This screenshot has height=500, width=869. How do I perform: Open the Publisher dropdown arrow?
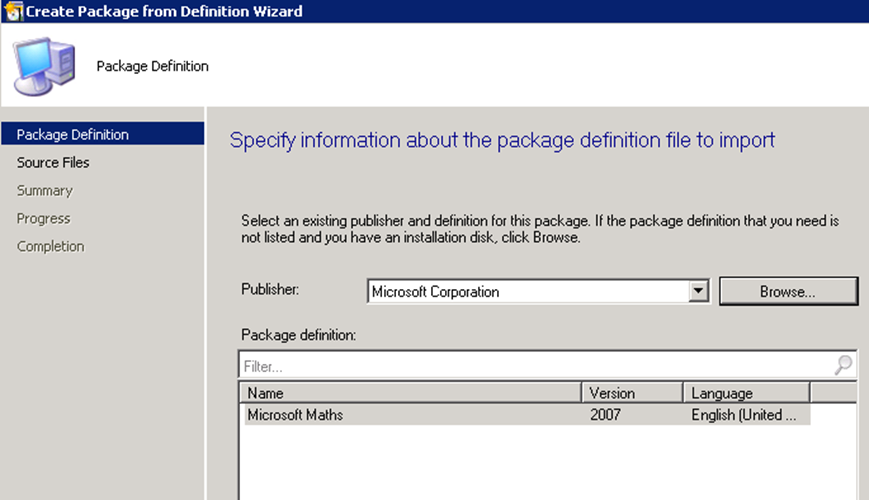[x=698, y=290]
